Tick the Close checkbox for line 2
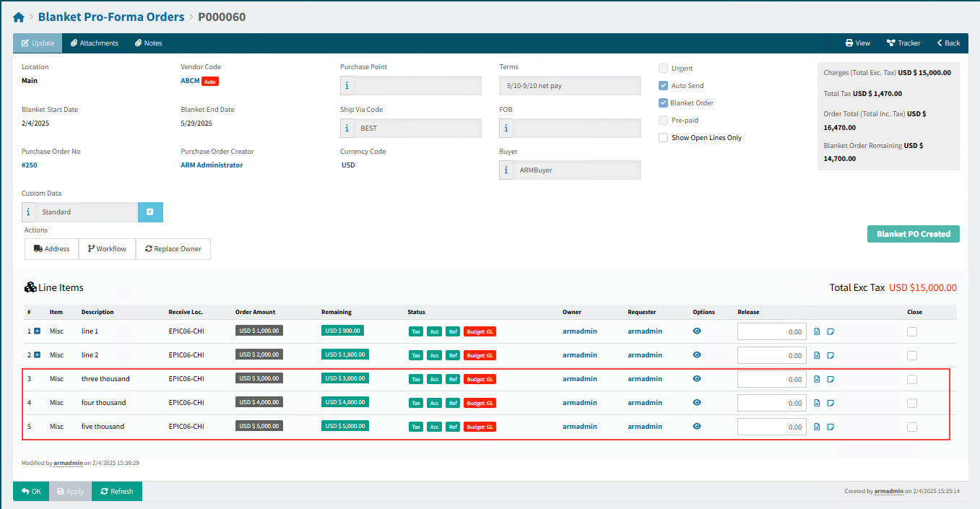The width and height of the screenshot is (980, 509). (x=912, y=356)
